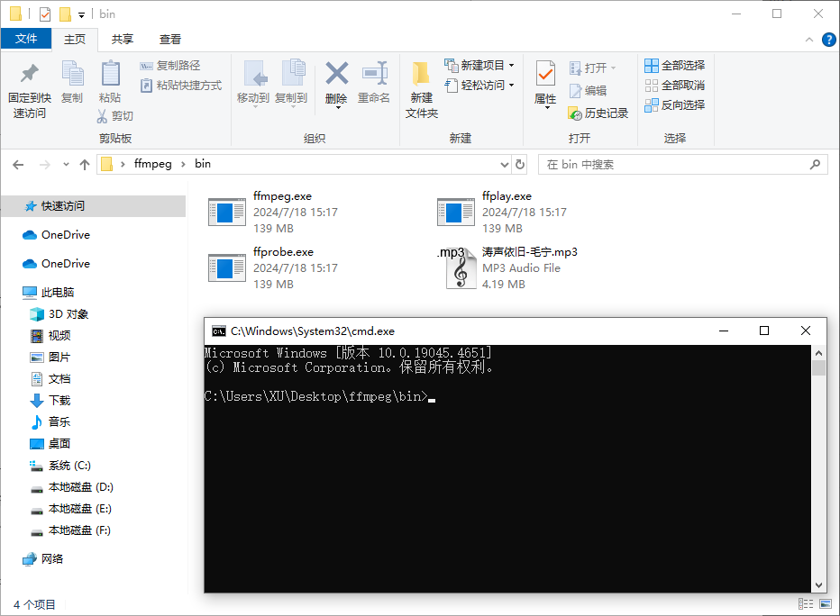Viewport: 840px width, 616px height.
Task: Click the 固定到快速访问 pin icon
Action: (30, 73)
